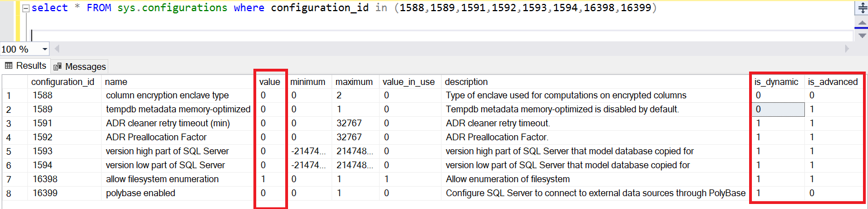The image size is (868, 209).
Task: Click the minimum cell for version high part
Action: 309,151
